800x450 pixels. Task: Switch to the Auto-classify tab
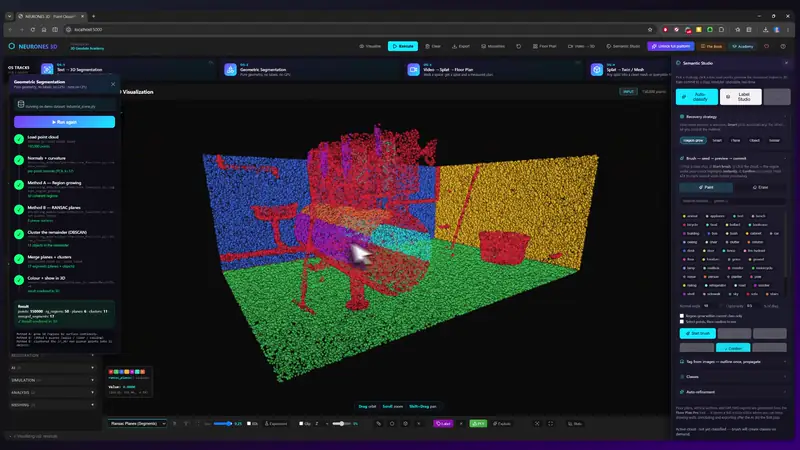coord(696,96)
